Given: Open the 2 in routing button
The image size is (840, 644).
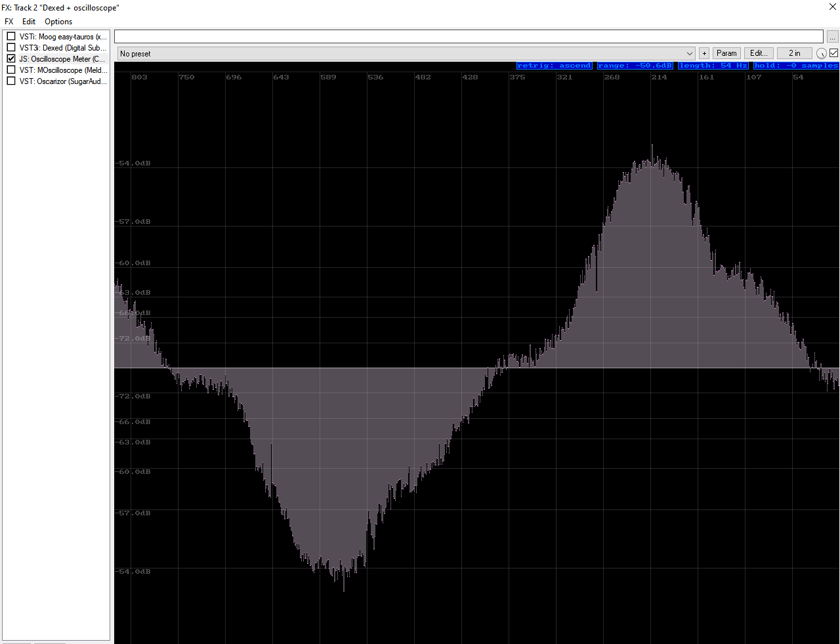Looking at the screenshot, I should pos(795,53).
